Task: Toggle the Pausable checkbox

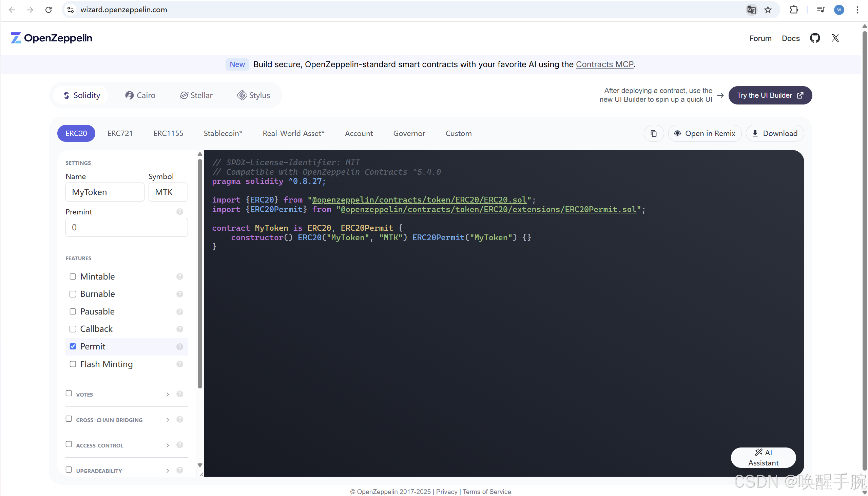Action: click(73, 311)
